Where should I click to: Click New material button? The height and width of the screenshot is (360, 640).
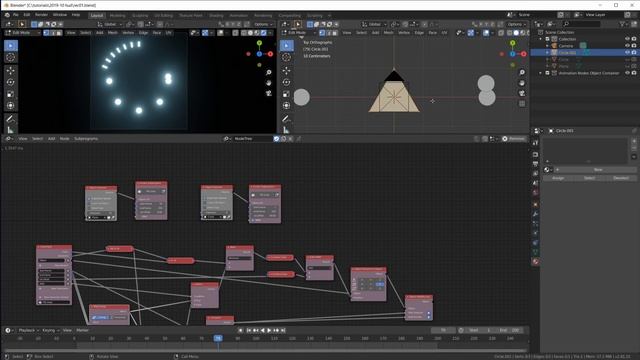pyautogui.click(x=598, y=169)
